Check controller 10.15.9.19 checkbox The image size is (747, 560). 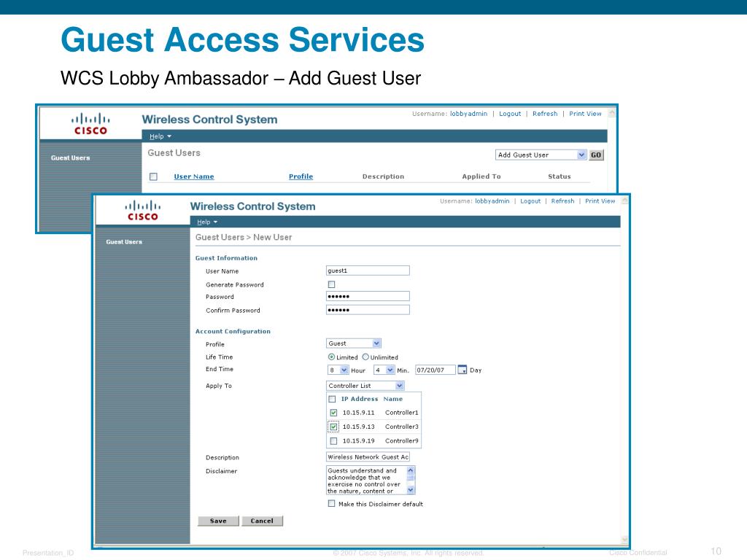pos(333,441)
